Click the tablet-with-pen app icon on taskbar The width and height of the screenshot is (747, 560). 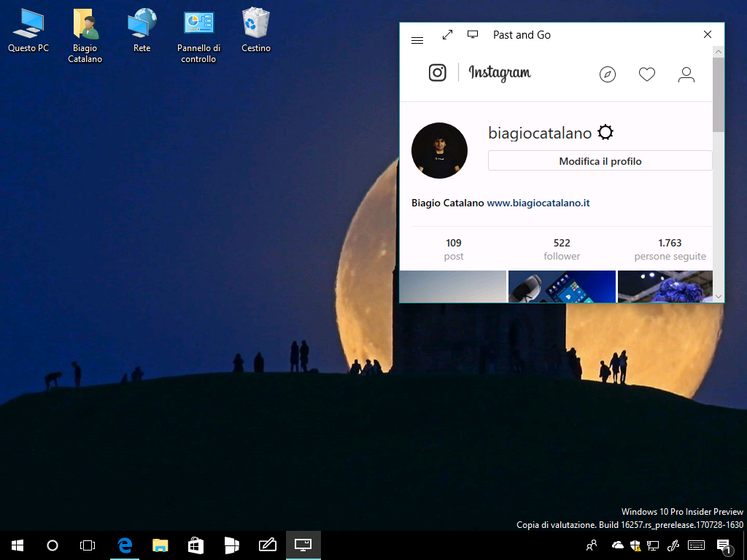[267, 545]
